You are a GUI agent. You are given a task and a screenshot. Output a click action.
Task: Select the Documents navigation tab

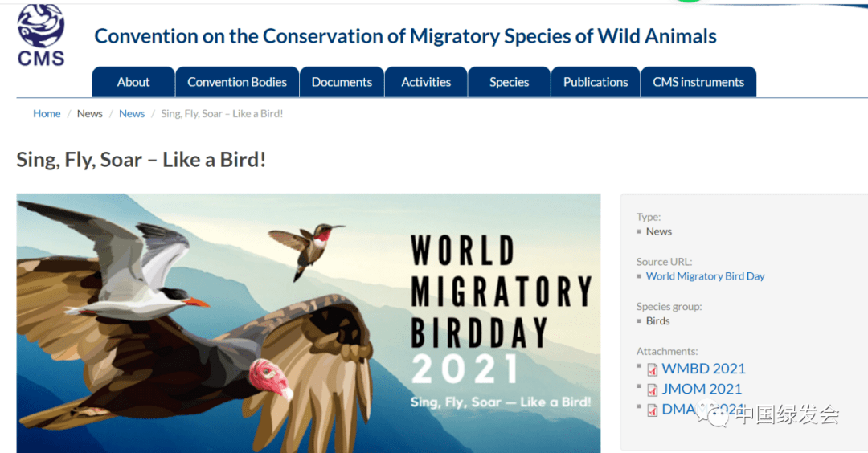coord(342,82)
